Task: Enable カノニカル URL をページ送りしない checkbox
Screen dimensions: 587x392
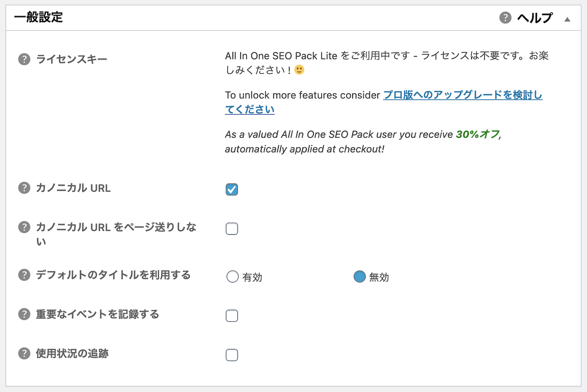Action: (x=232, y=228)
